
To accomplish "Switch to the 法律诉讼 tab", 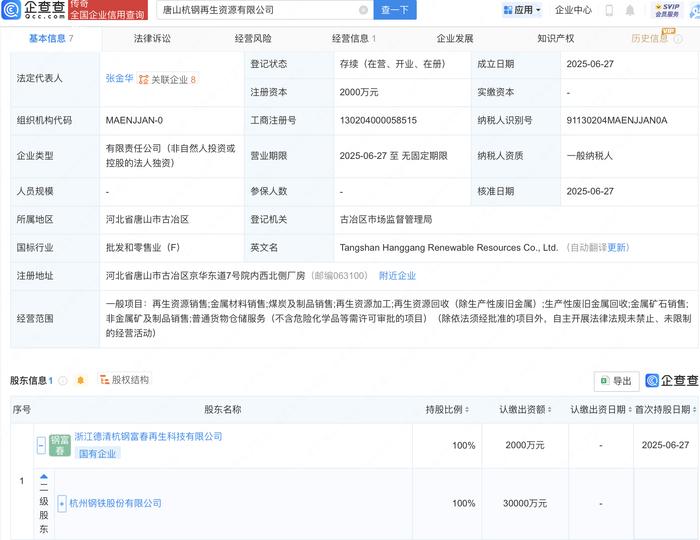I will click(152, 39).
